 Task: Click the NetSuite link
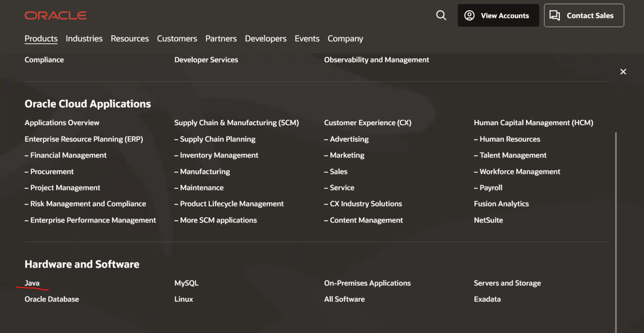click(488, 220)
